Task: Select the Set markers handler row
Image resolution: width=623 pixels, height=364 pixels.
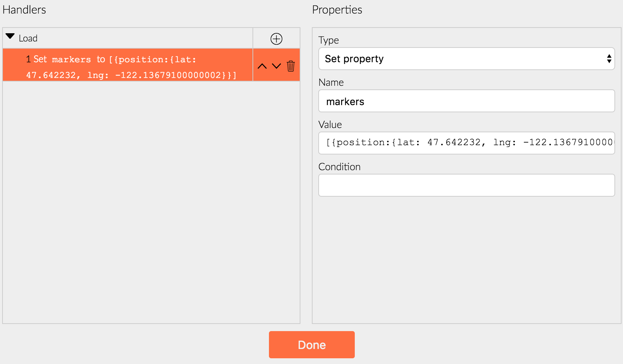Action: [128, 65]
